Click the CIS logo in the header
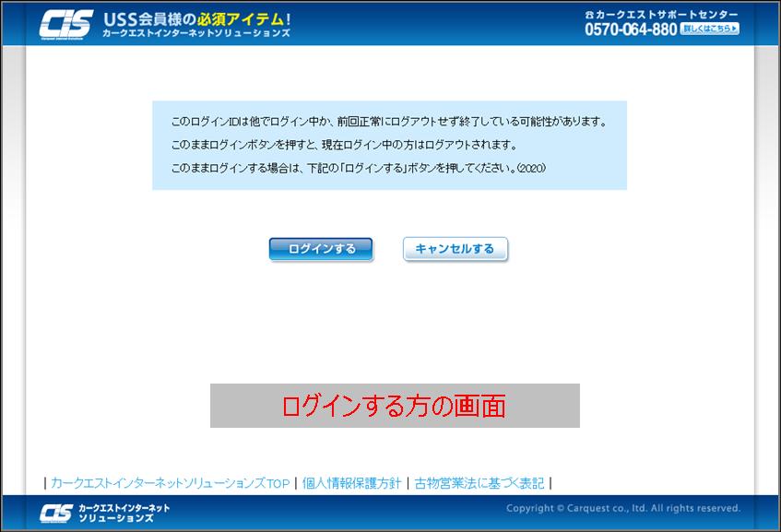The image size is (781, 532). tap(66, 24)
